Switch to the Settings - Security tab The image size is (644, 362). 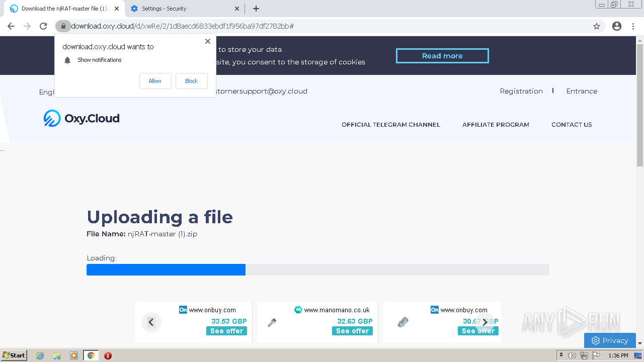point(183,9)
